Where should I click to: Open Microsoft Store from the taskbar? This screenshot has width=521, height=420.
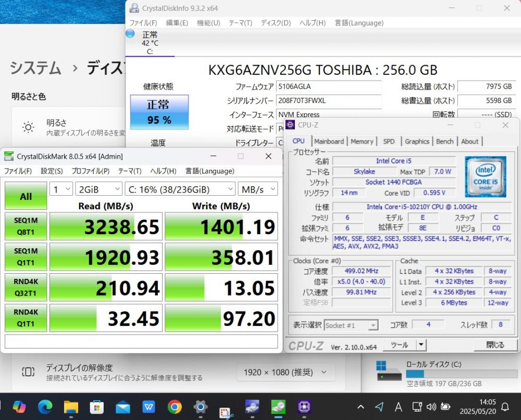97,406
